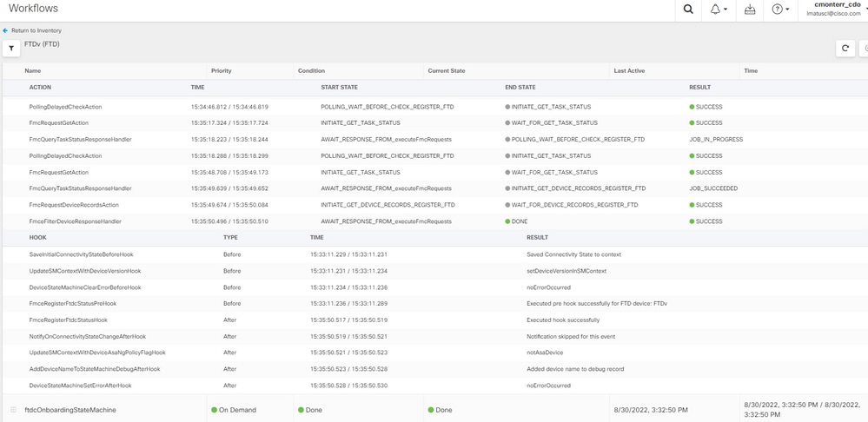868x422 pixels.
Task: Click the On Demand priority cell
Action: 235,411
